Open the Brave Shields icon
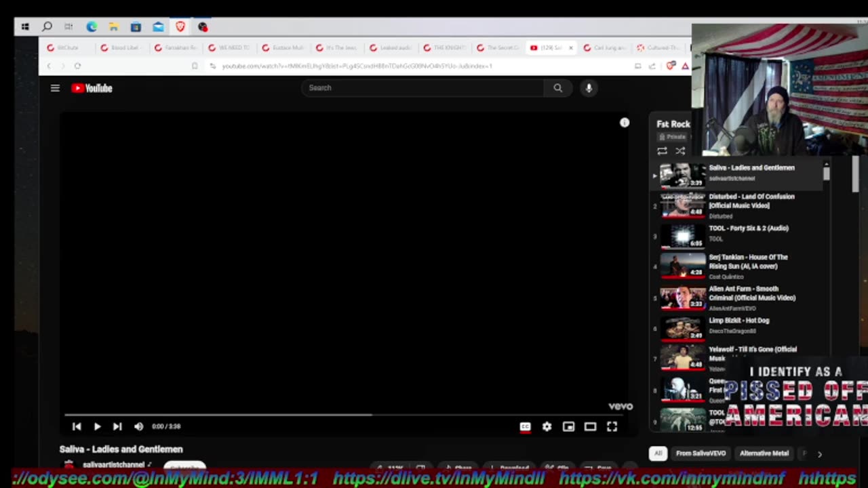868x488 pixels. [671, 66]
